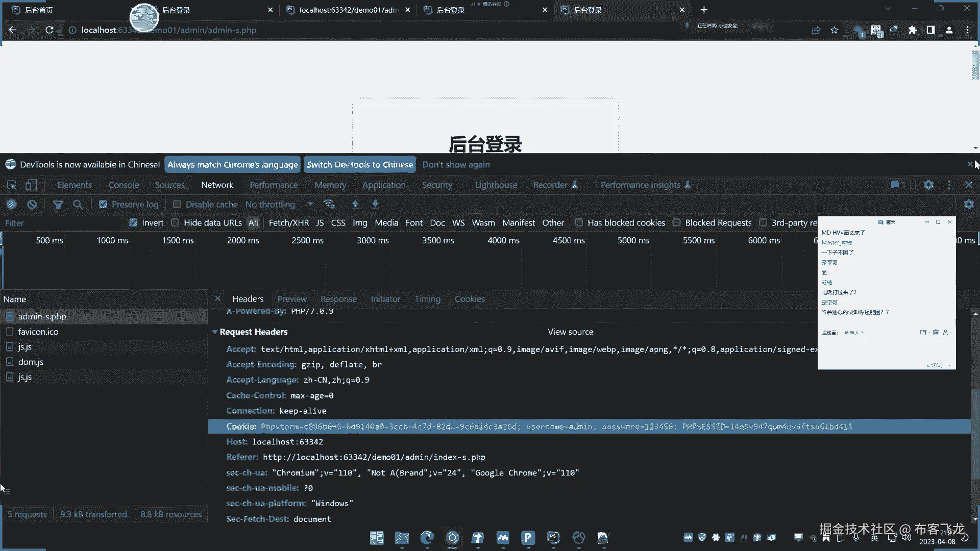980x551 pixels.
Task: Click the View source link
Action: [x=570, y=332]
